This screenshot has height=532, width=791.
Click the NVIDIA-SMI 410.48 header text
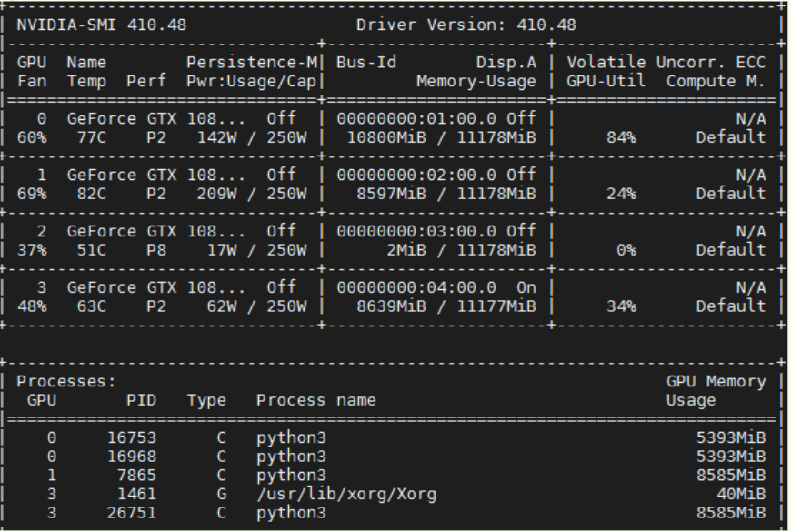pos(102,25)
